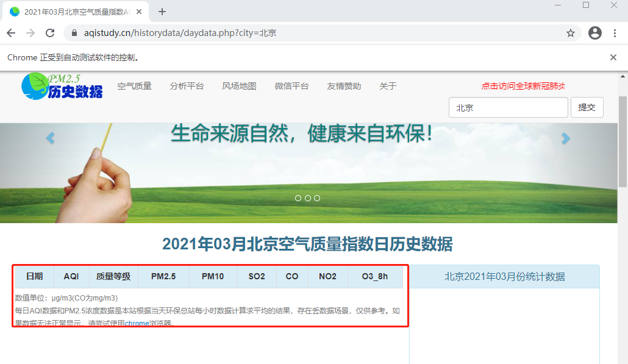The height and width of the screenshot is (364, 628).
Task: Select the O3_8h column header
Action: (375, 276)
